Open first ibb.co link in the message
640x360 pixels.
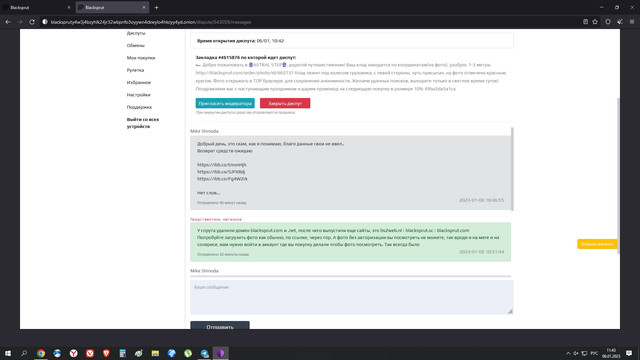tap(222, 165)
